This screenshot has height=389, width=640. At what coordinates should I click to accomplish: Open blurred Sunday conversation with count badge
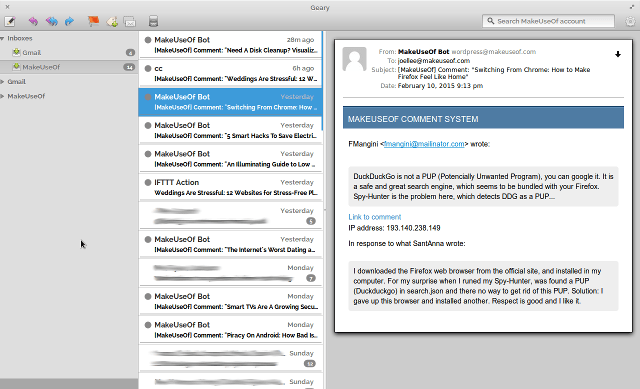[x=231, y=358]
